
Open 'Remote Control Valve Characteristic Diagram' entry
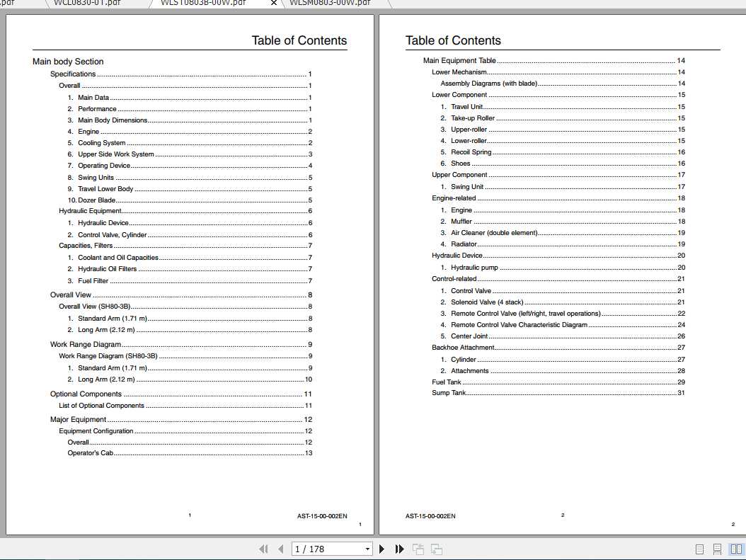point(563,325)
